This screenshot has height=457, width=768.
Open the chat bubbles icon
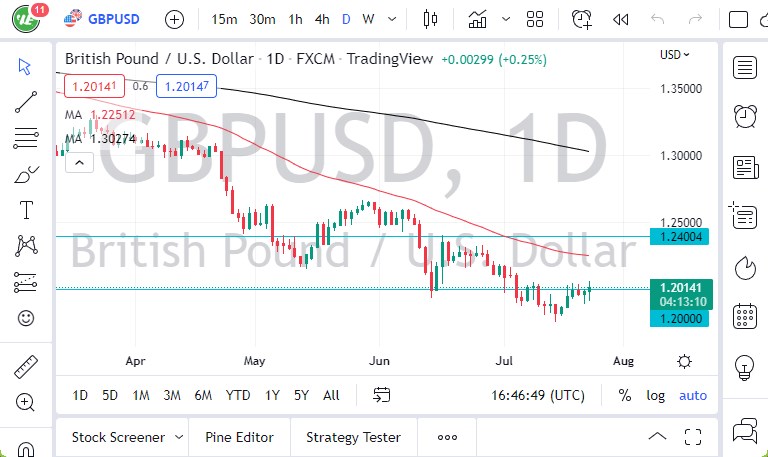click(x=744, y=433)
